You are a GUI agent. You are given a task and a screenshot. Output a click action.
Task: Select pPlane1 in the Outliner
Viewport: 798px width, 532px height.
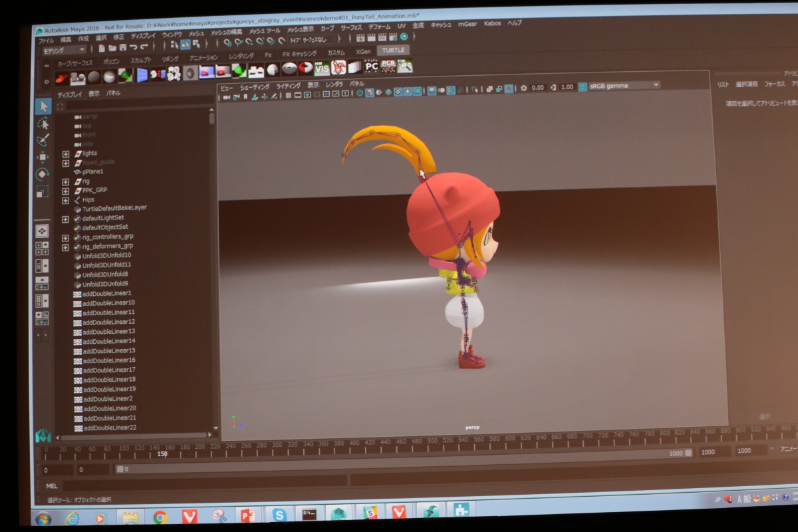click(92, 172)
